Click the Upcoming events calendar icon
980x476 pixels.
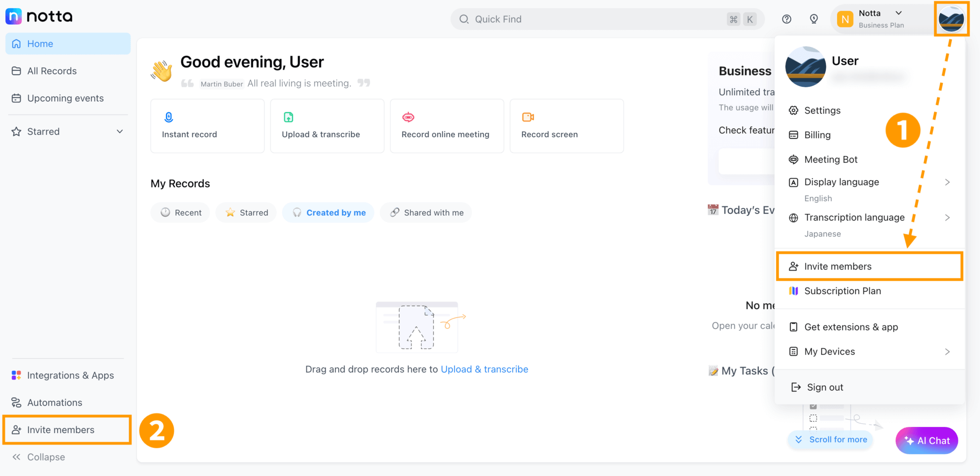pos(17,98)
